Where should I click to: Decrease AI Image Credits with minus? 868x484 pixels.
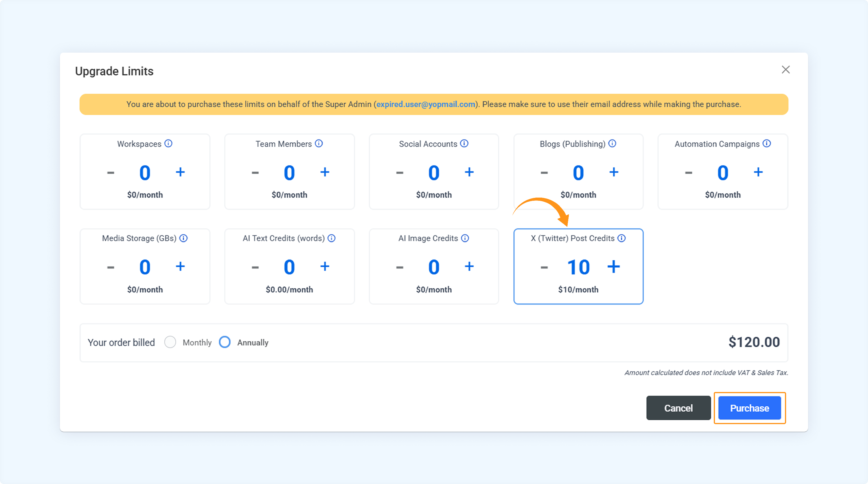[x=400, y=267]
